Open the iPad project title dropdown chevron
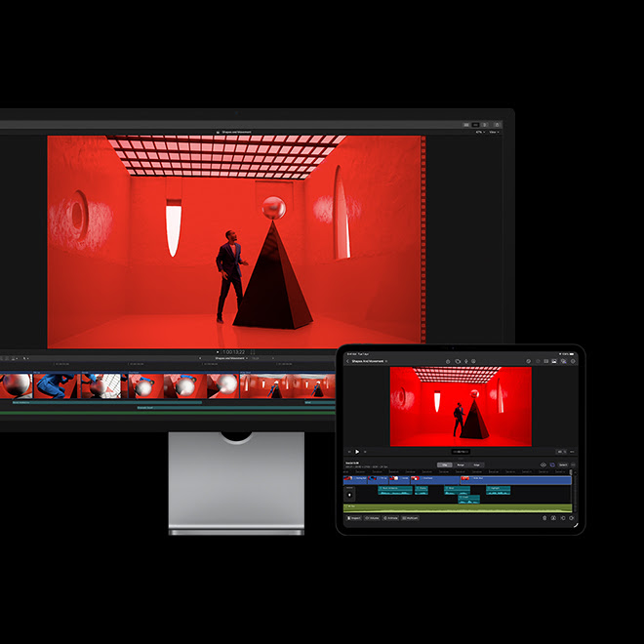The height and width of the screenshot is (644, 644). point(386,361)
